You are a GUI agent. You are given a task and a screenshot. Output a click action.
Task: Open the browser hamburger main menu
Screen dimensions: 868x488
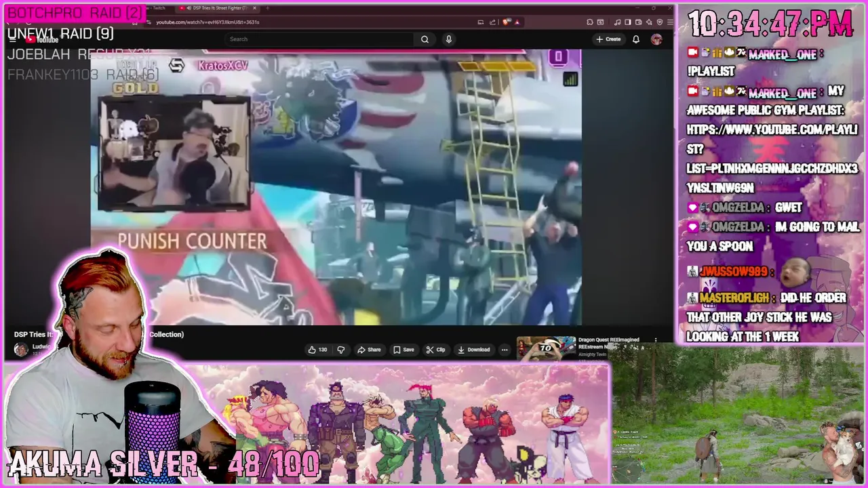pyautogui.click(x=670, y=22)
